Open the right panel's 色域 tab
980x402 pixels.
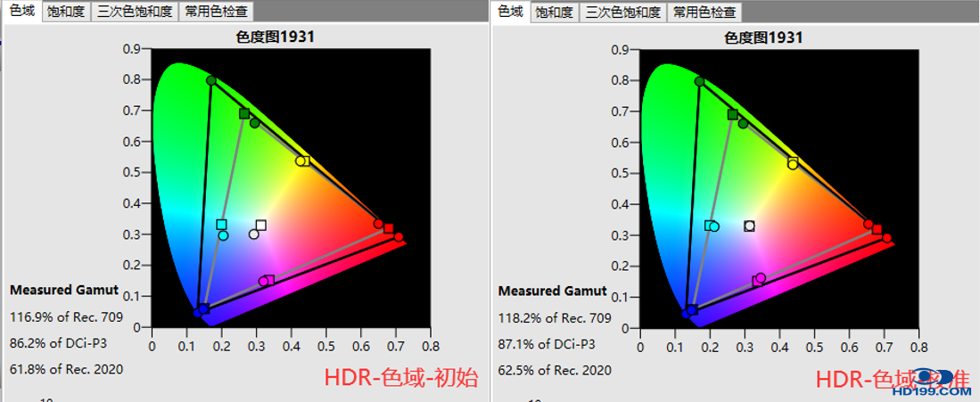tap(510, 12)
